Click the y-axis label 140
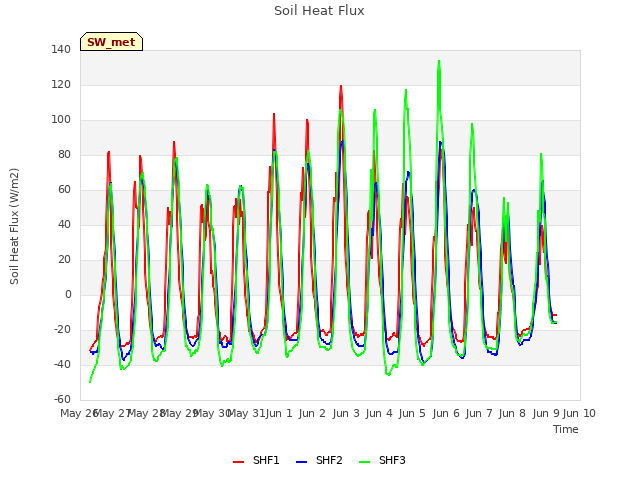Image resolution: width=640 pixels, height=480 pixels. tap(61, 50)
